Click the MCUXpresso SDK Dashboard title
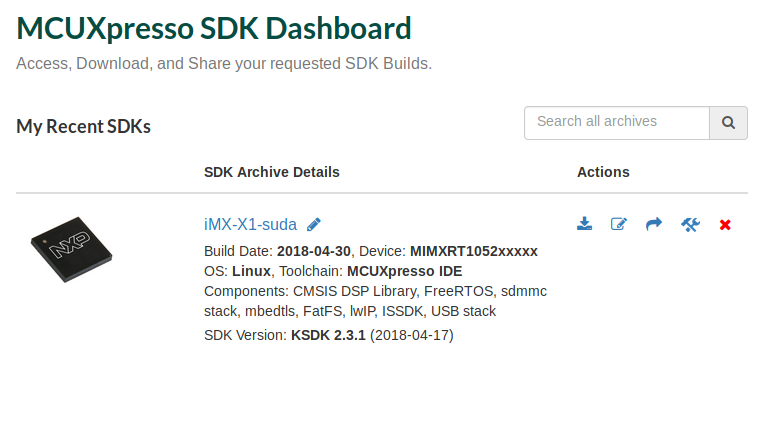 coord(214,28)
